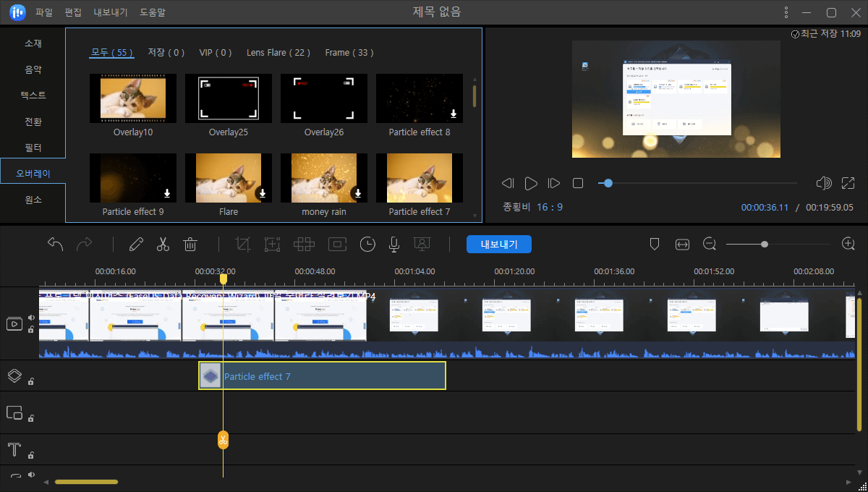Open the pencil edit tool
Viewport: 868px width, 492px height.
[x=136, y=245]
